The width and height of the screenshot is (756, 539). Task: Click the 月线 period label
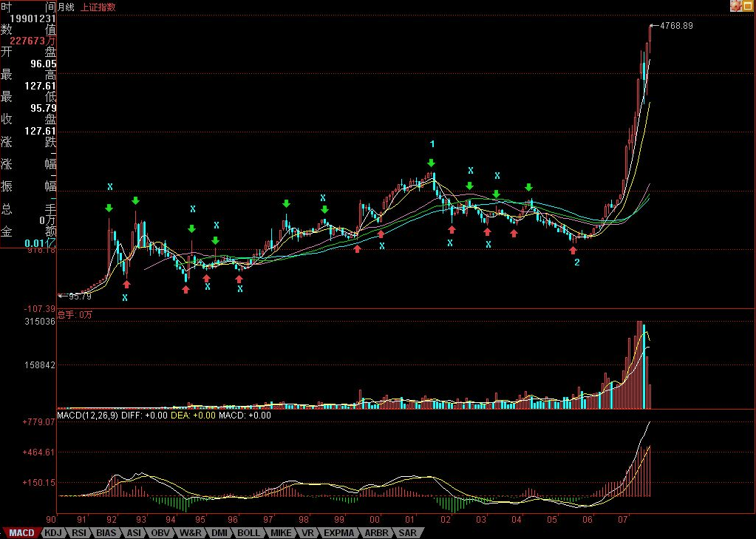(x=67, y=7)
